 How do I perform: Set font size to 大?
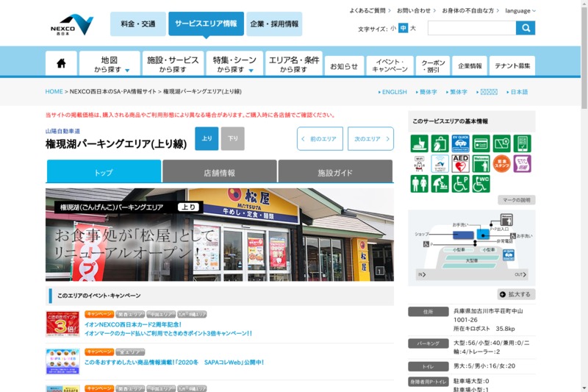pyautogui.click(x=413, y=29)
